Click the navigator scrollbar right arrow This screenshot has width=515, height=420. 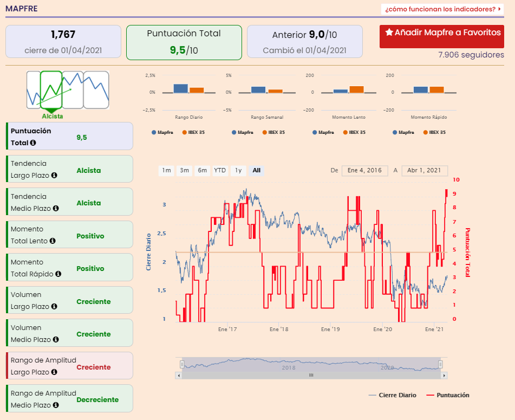pyautogui.click(x=444, y=376)
